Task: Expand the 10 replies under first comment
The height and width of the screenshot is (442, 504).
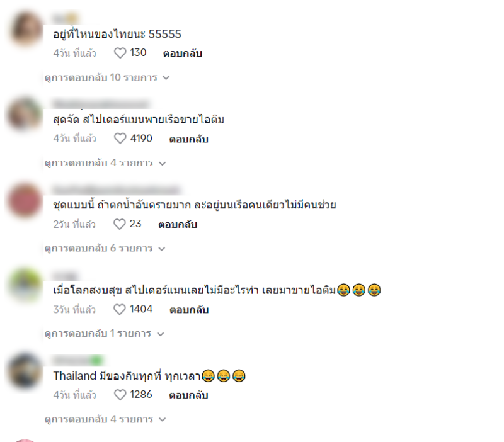Action: (x=107, y=77)
